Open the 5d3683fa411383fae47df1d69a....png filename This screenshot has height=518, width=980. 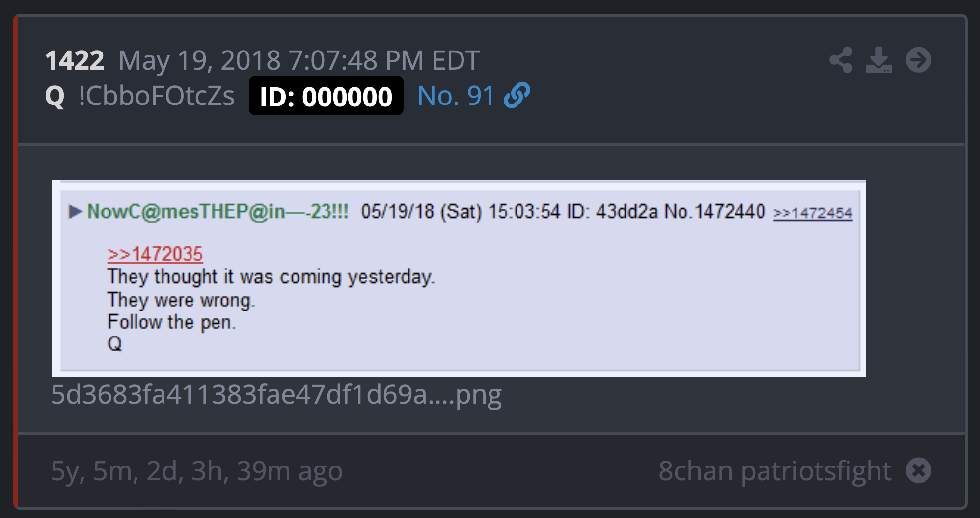point(276,394)
